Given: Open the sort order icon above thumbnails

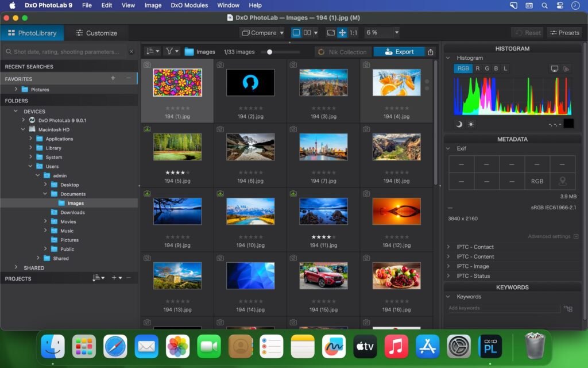Looking at the screenshot, I should pyautogui.click(x=150, y=51).
